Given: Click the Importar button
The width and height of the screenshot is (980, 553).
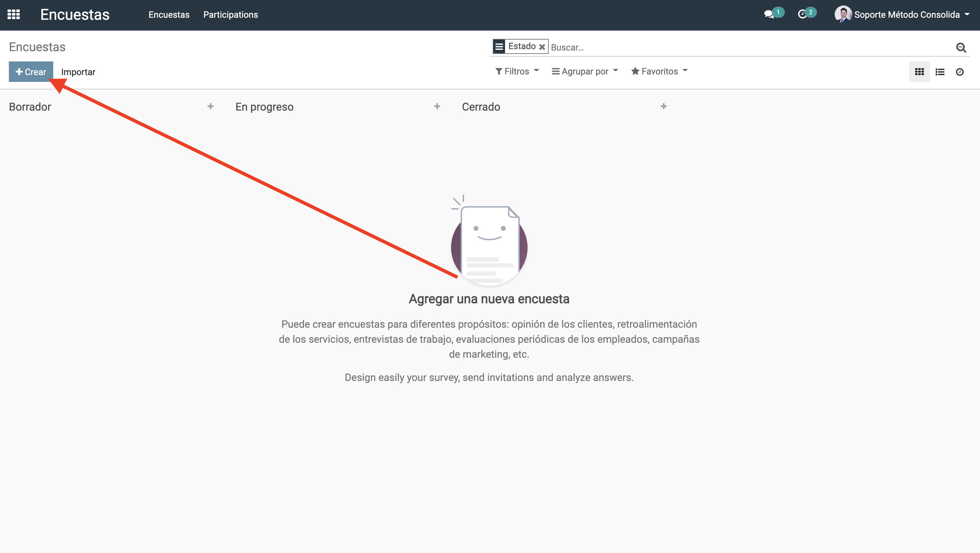Looking at the screenshot, I should pos(78,72).
